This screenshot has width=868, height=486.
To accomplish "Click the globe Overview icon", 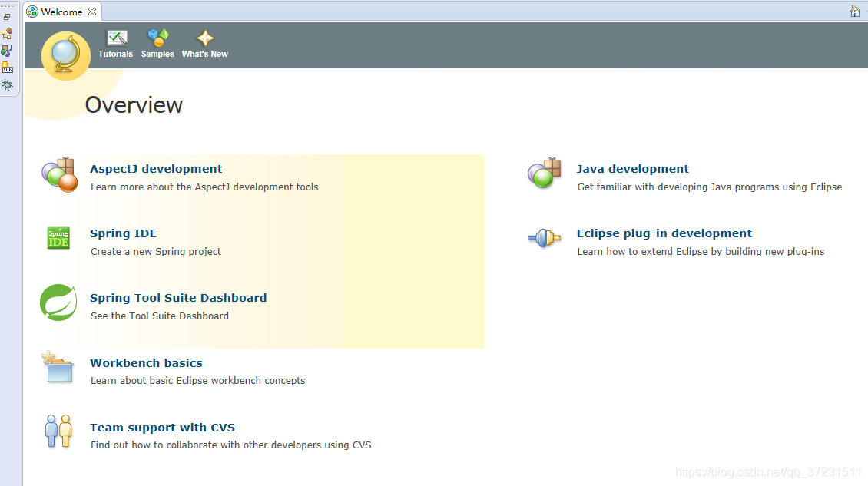I will pos(66,55).
